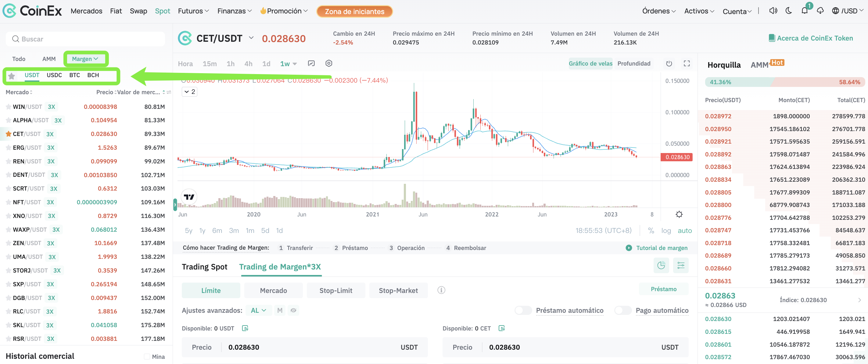Click the CET token logo beside pair name
This screenshot has width=868, height=364.
click(x=185, y=38)
